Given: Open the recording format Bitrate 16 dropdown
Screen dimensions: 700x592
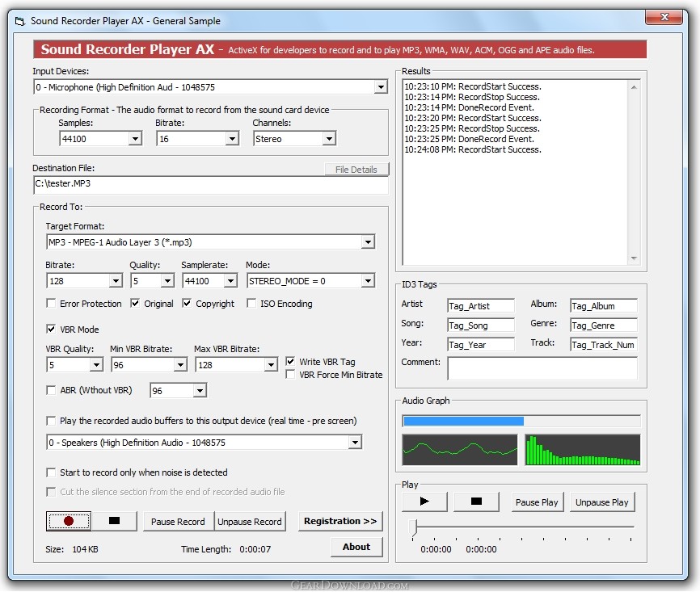Looking at the screenshot, I should pos(232,139).
